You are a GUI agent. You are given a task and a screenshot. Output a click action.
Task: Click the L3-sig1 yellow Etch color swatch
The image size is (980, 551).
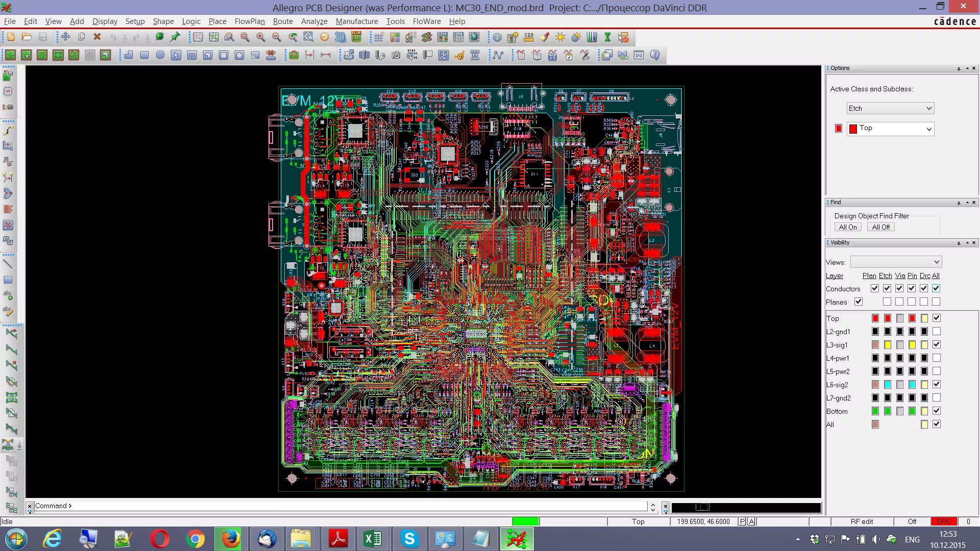[888, 345]
